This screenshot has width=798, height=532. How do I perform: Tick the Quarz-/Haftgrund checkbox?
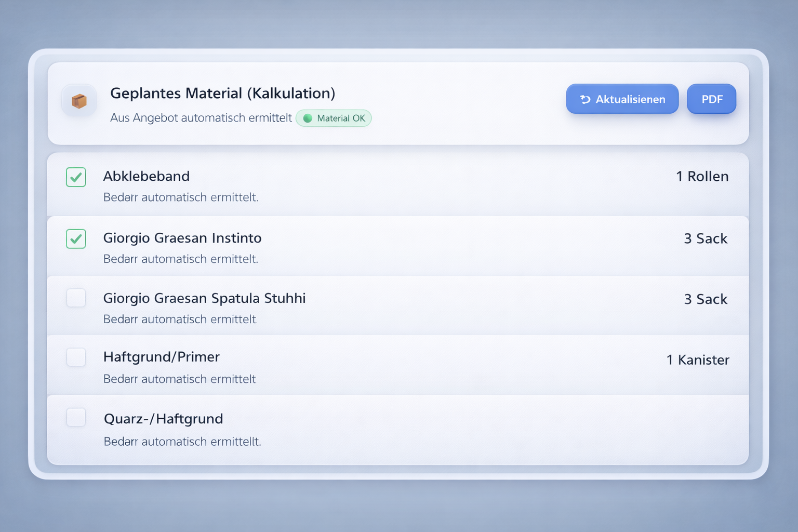pos(76,418)
